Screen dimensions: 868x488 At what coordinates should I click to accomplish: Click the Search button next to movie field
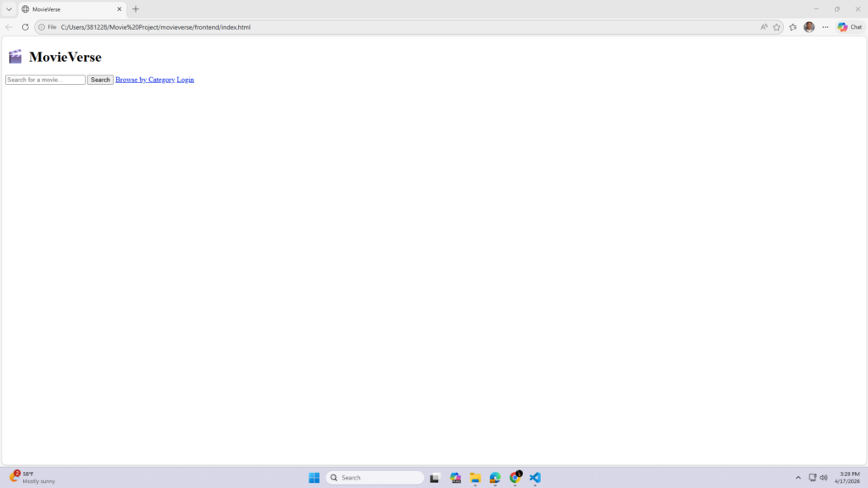click(100, 80)
